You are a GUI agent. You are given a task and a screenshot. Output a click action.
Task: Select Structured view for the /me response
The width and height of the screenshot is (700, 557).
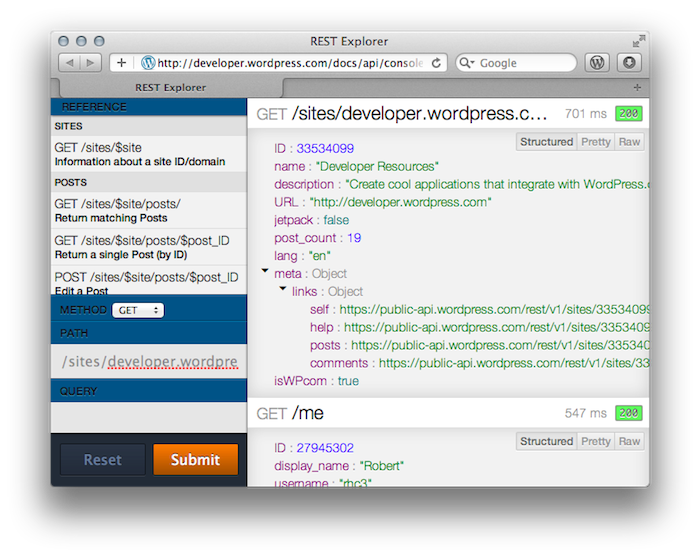[547, 441]
